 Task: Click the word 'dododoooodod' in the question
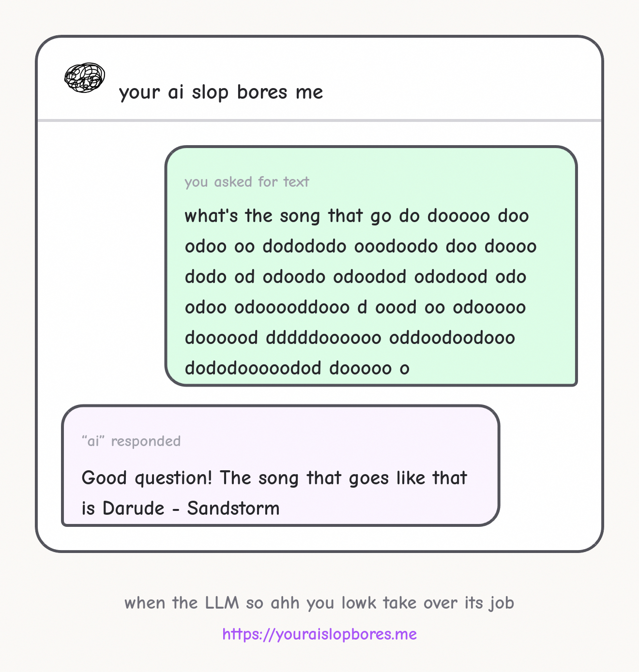coord(253,368)
